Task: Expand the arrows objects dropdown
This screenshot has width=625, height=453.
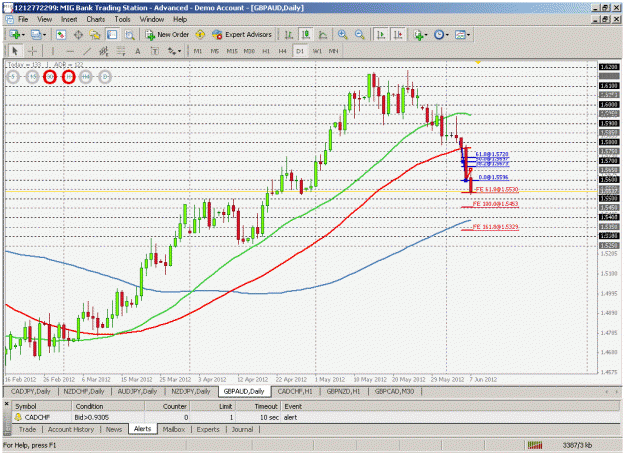Action: tap(179, 51)
